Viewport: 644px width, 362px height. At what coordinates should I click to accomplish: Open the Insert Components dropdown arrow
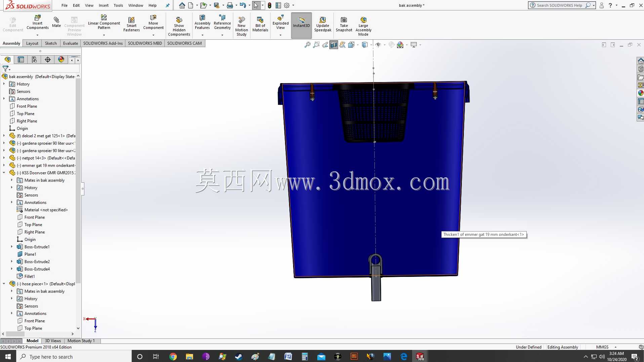pyautogui.click(x=37, y=35)
